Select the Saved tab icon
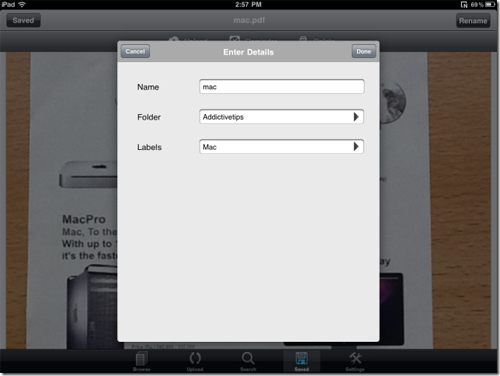This screenshot has height=376, width=500. pos(302,361)
